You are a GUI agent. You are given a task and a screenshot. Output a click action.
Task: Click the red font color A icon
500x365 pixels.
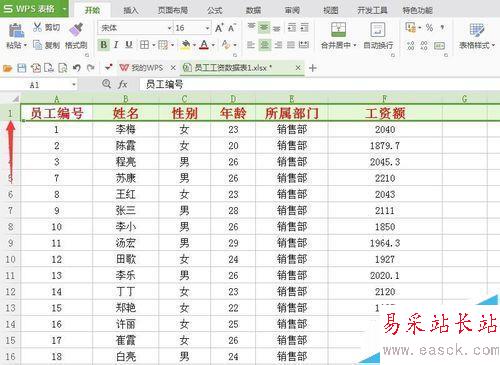click(x=204, y=45)
